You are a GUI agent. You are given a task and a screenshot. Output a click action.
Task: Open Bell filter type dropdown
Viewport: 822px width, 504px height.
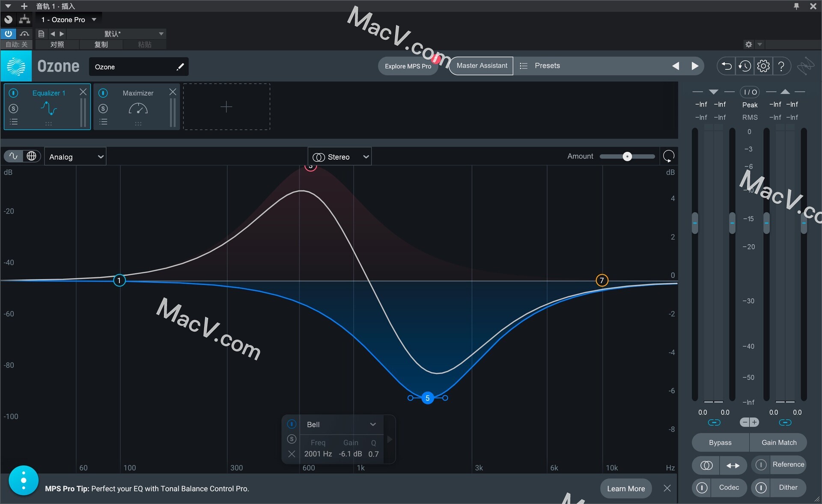click(341, 424)
